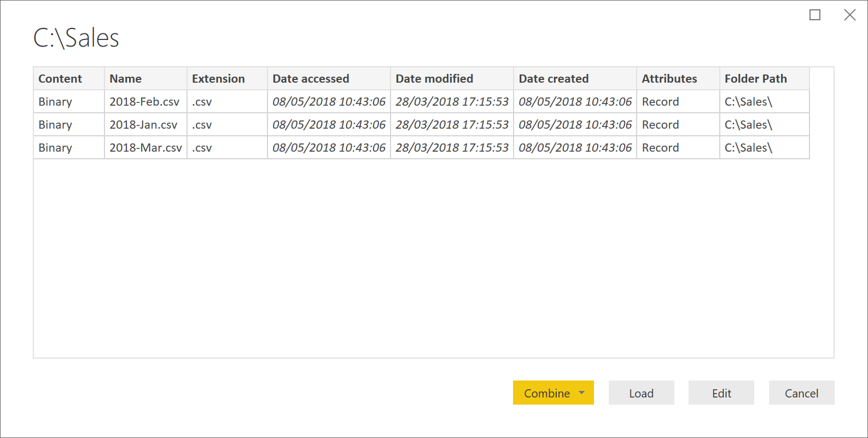The width and height of the screenshot is (868, 438).
Task: Click date created of the 2018-Feb.csv row
Action: pyautogui.click(x=575, y=102)
